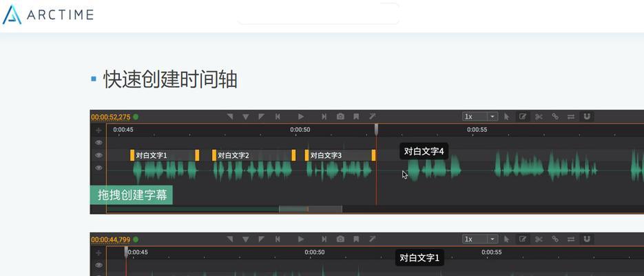Click the mark-out triangle icon in the bottom timeline toolbar

point(261,239)
